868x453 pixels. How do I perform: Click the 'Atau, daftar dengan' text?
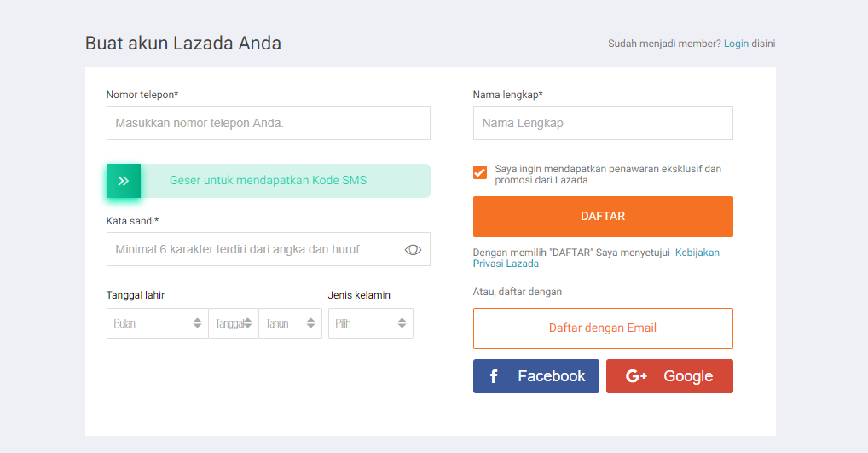click(517, 292)
